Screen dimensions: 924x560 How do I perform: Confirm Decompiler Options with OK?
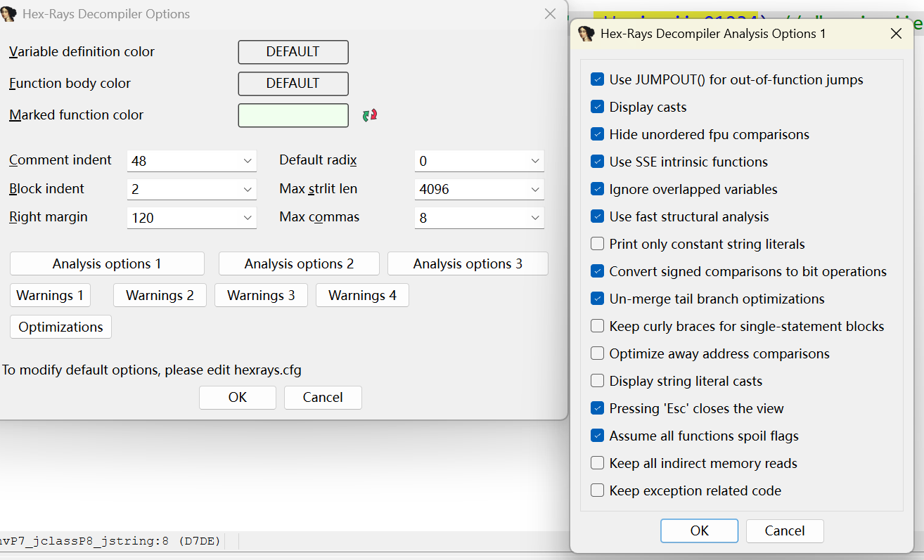238,398
